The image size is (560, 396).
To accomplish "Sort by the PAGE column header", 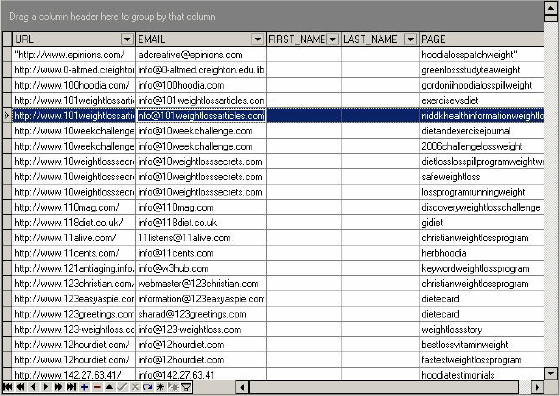I will pyautogui.click(x=481, y=39).
